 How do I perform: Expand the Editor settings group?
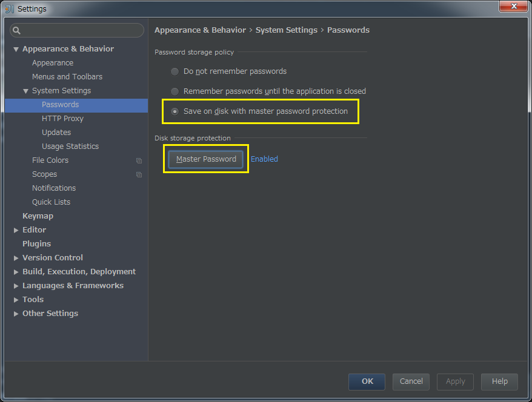[x=16, y=229]
